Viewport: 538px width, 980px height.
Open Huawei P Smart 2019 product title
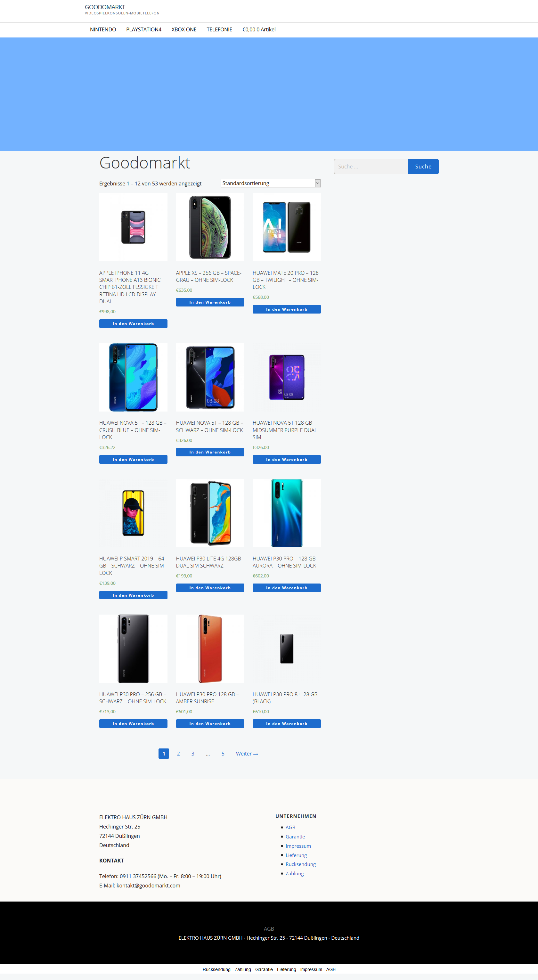click(x=132, y=565)
